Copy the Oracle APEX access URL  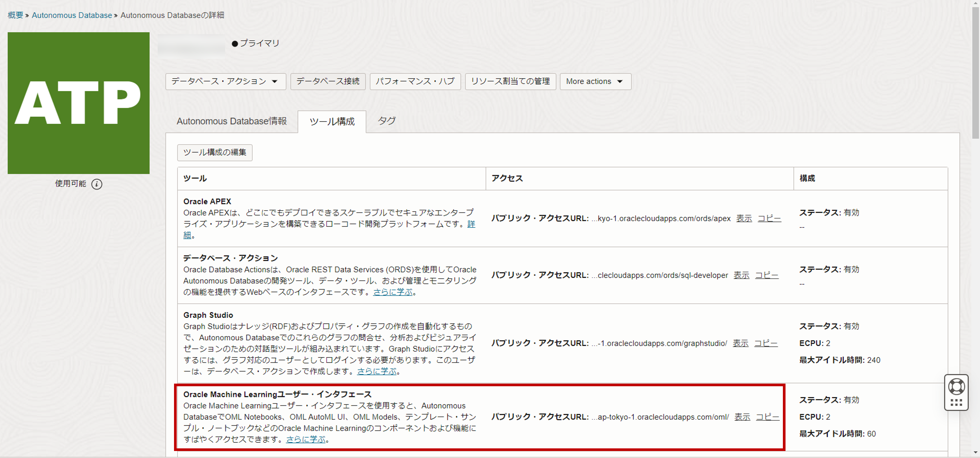point(769,218)
